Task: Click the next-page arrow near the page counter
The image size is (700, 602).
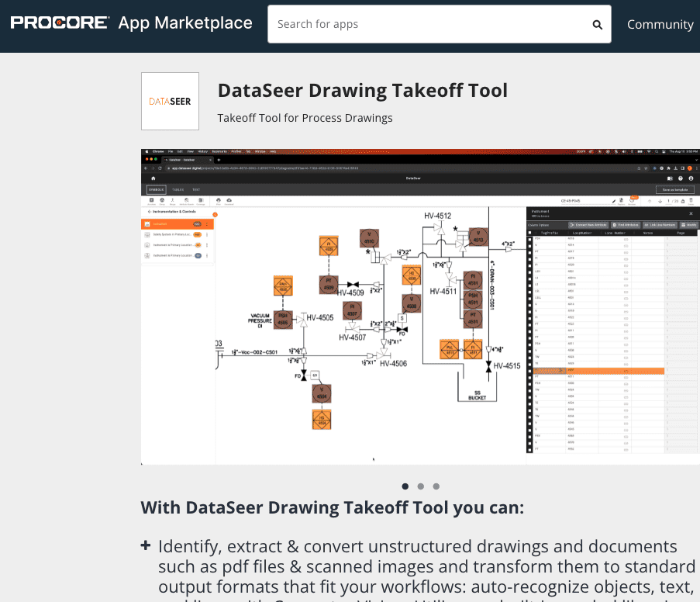Action: coord(660,202)
